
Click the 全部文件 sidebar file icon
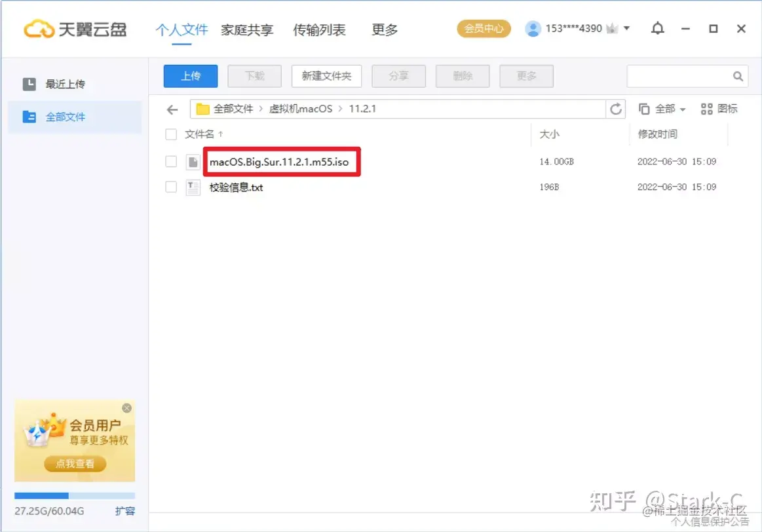point(29,117)
